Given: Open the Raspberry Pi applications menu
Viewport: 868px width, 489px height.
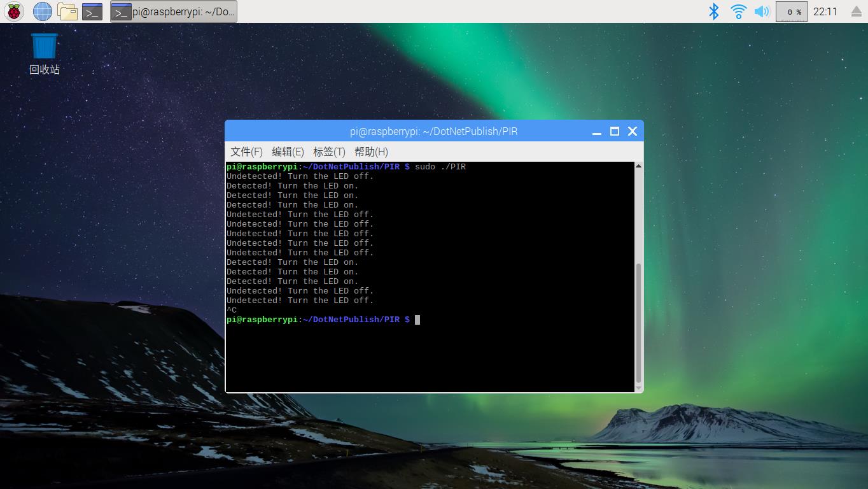Looking at the screenshot, I should click(14, 11).
